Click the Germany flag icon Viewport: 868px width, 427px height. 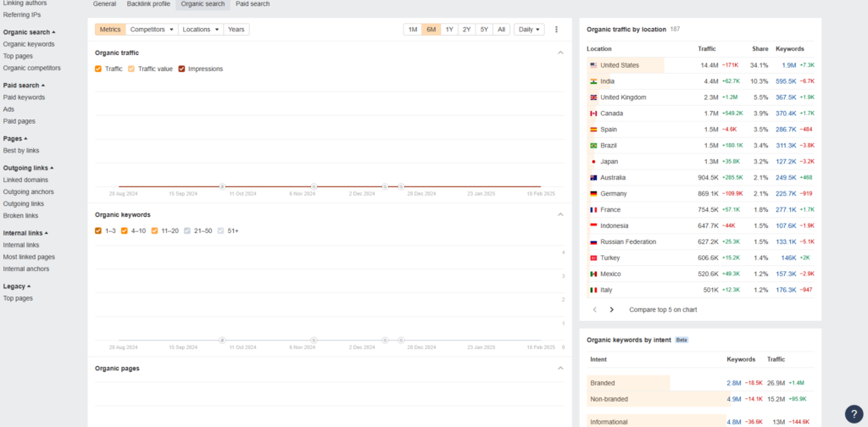click(593, 193)
